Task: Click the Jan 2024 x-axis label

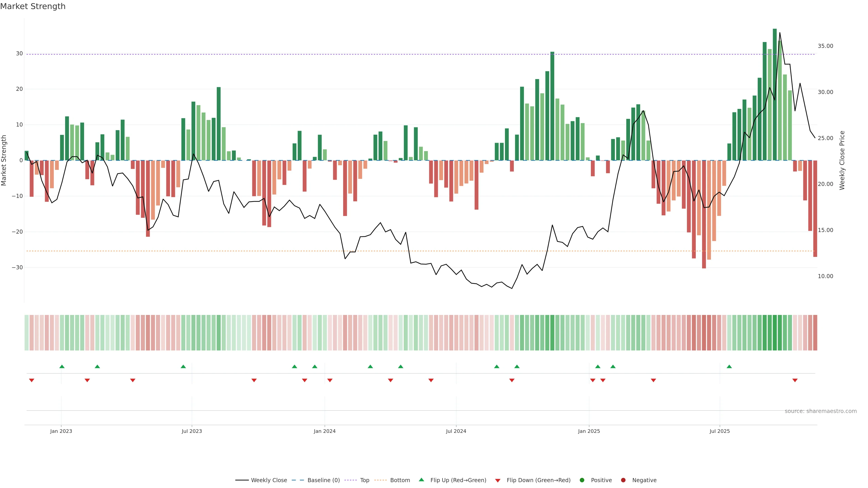Action: tap(325, 431)
